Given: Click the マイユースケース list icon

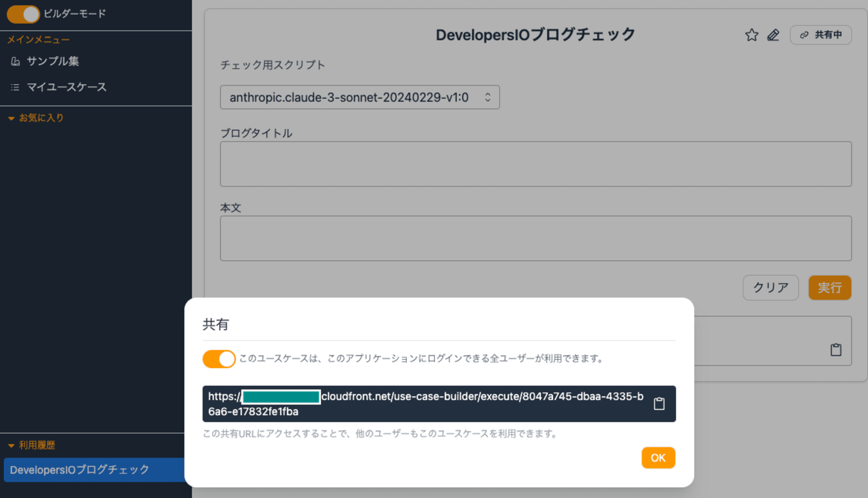Looking at the screenshot, I should tap(15, 87).
